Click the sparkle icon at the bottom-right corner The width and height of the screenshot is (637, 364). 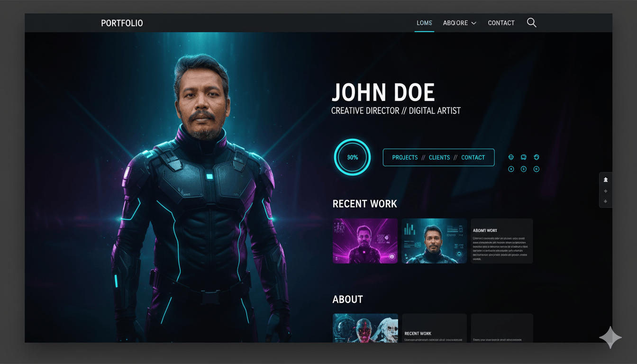[x=610, y=337]
